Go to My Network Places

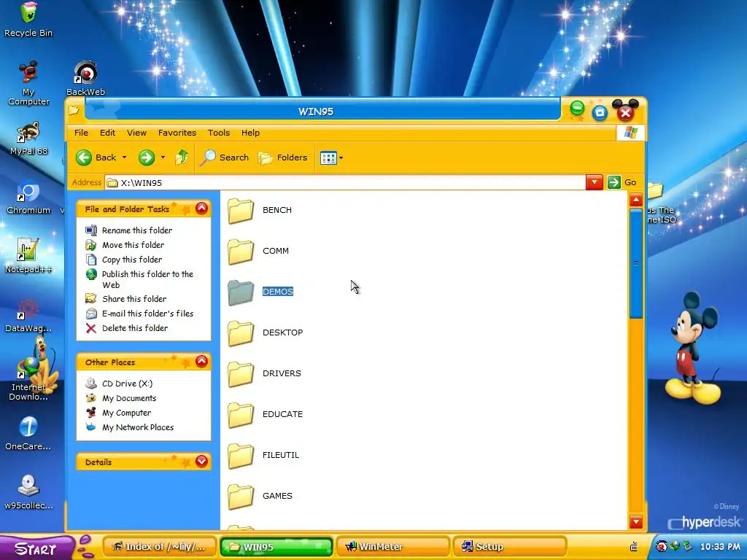click(x=130, y=427)
